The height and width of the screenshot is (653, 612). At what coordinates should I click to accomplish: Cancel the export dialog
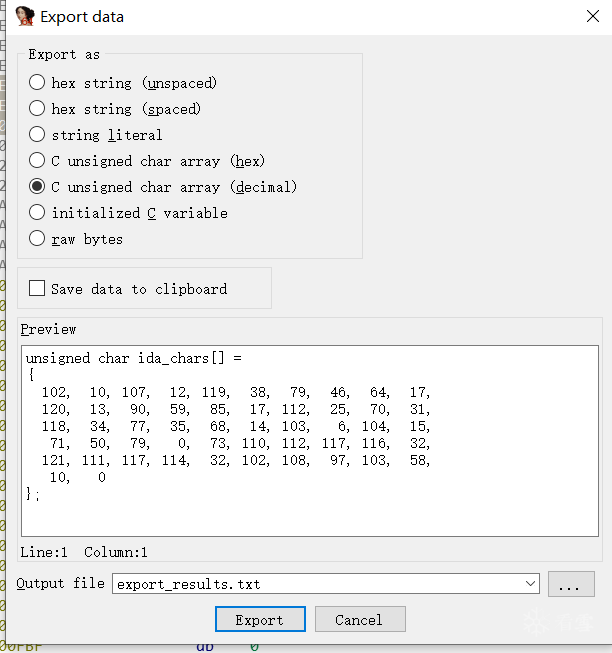coord(359,619)
